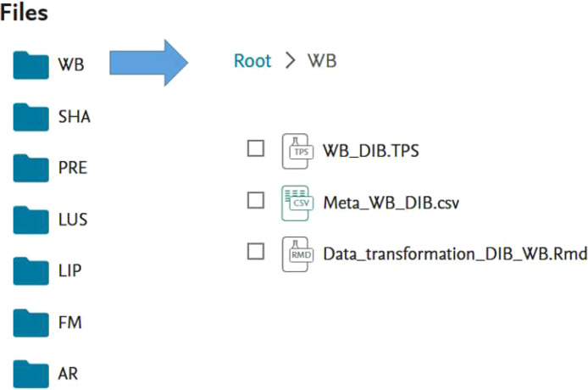Open the LIP folder icon
Image resolution: width=588 pixels, height=390 pixels.
tap(31, 271)
